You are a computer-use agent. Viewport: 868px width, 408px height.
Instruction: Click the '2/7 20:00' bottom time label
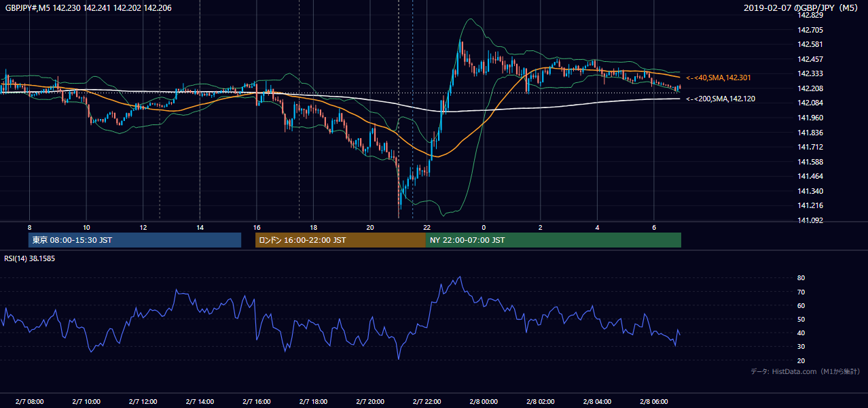369,402
